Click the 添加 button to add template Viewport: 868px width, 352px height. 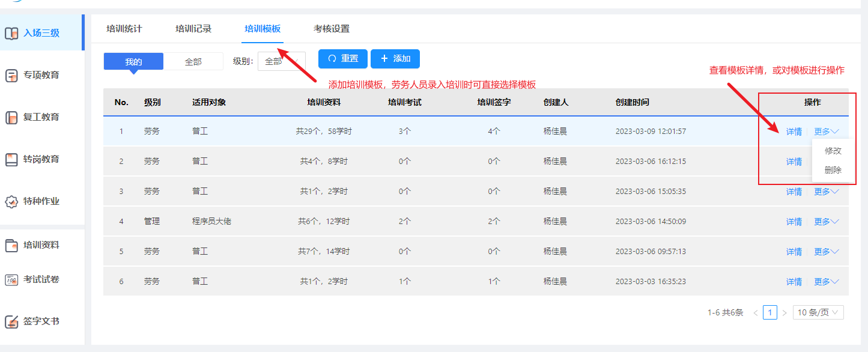coord(395,59)
